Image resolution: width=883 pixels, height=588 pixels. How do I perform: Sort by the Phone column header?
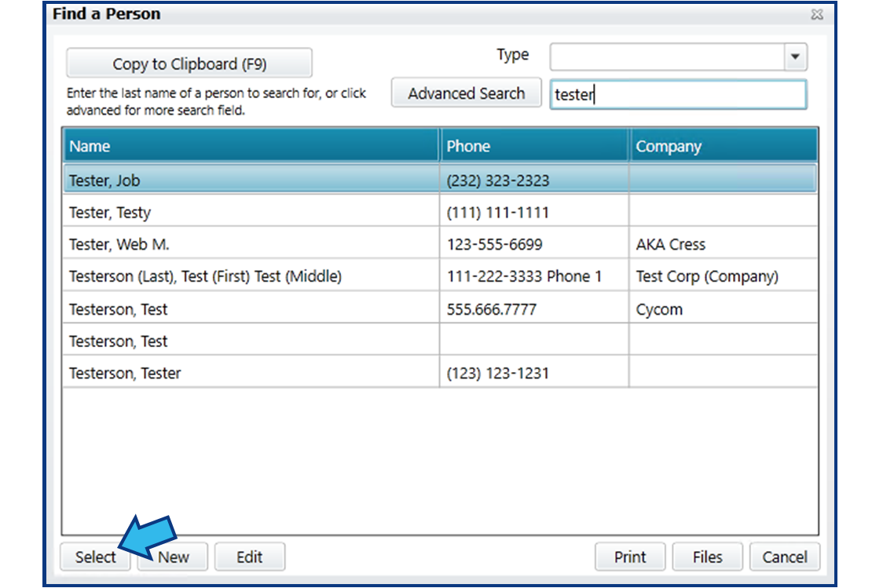534,146
